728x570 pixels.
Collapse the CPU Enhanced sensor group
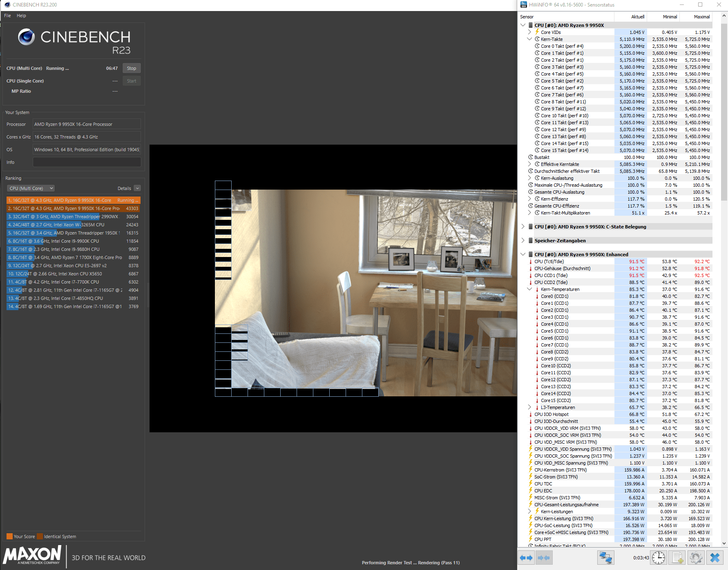[x=523, y=255]
